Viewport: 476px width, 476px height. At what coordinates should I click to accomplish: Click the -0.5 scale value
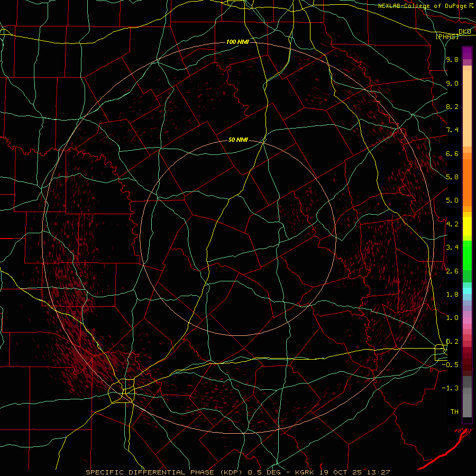(x=450, y=365)
